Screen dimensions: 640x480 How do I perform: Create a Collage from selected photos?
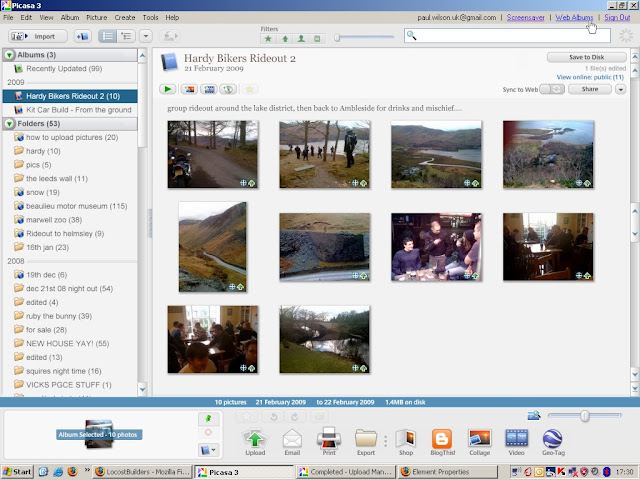pos(480,437)
